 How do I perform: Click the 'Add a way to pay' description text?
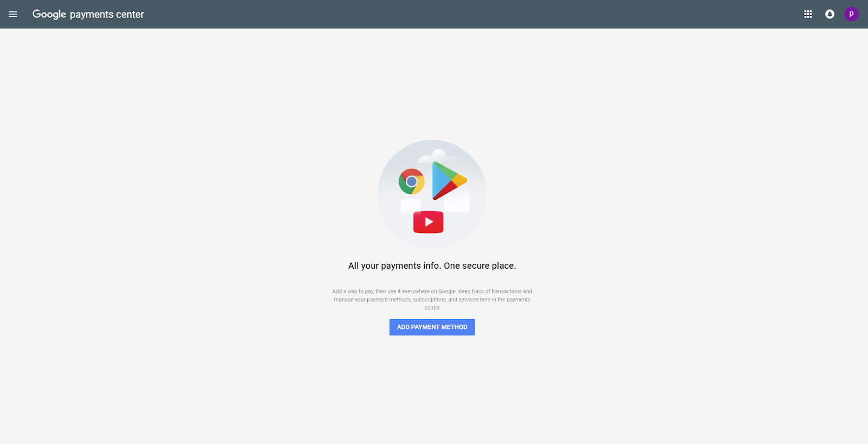tap(432, 300)
